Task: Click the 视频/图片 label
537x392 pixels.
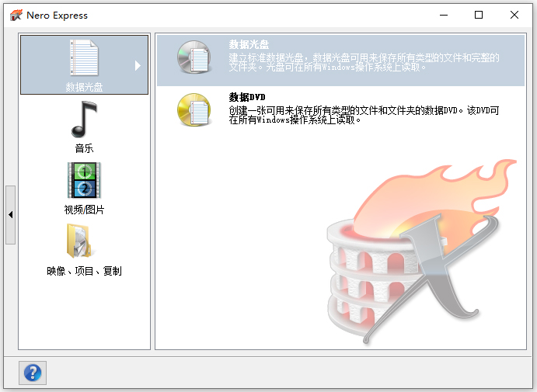Action: click(84, 210)
